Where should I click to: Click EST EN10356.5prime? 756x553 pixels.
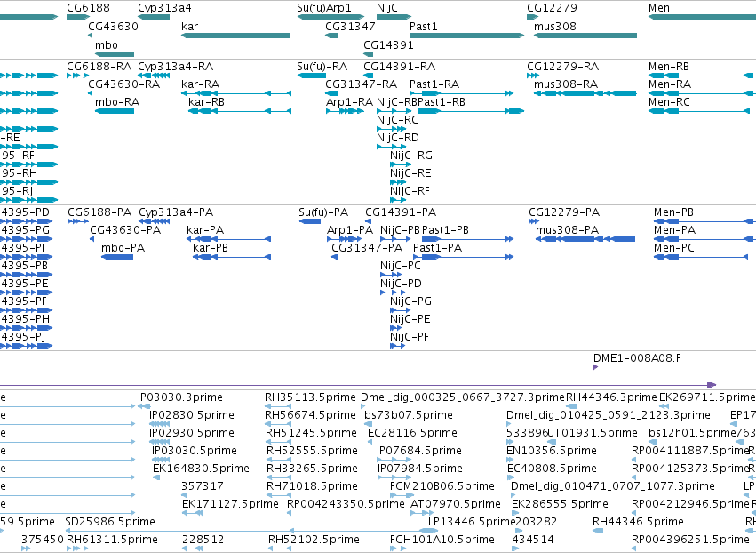pyautogui.click(x=552, y=451)
